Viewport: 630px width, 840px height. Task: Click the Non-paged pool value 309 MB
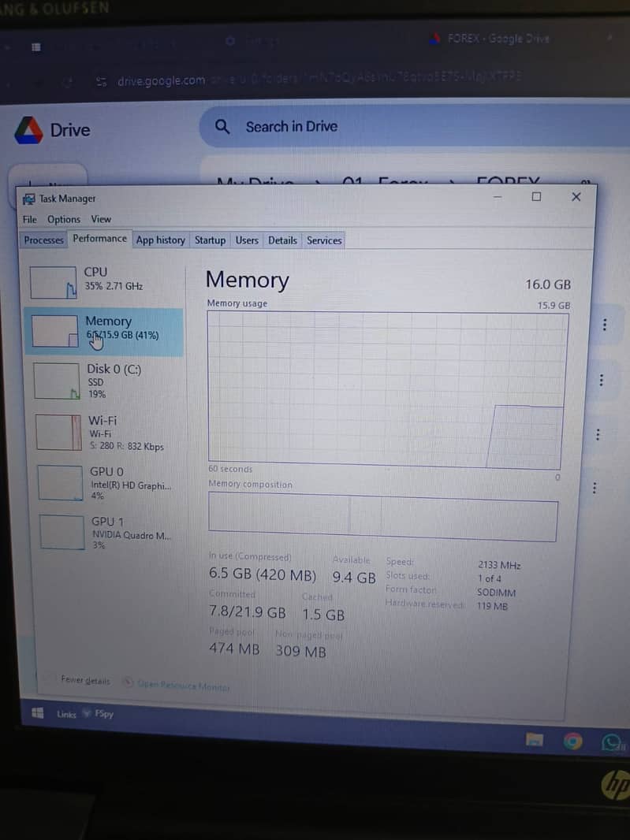(x=300, y=652)
